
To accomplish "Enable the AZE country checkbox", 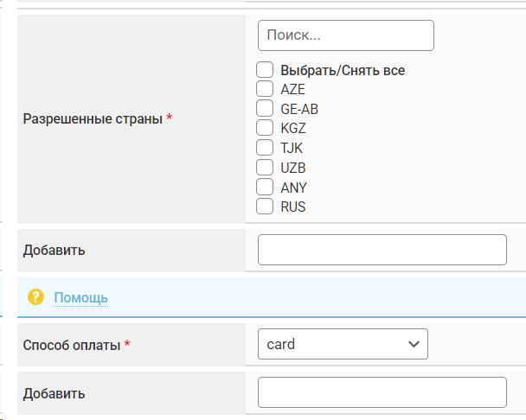I will coord(266,88).
